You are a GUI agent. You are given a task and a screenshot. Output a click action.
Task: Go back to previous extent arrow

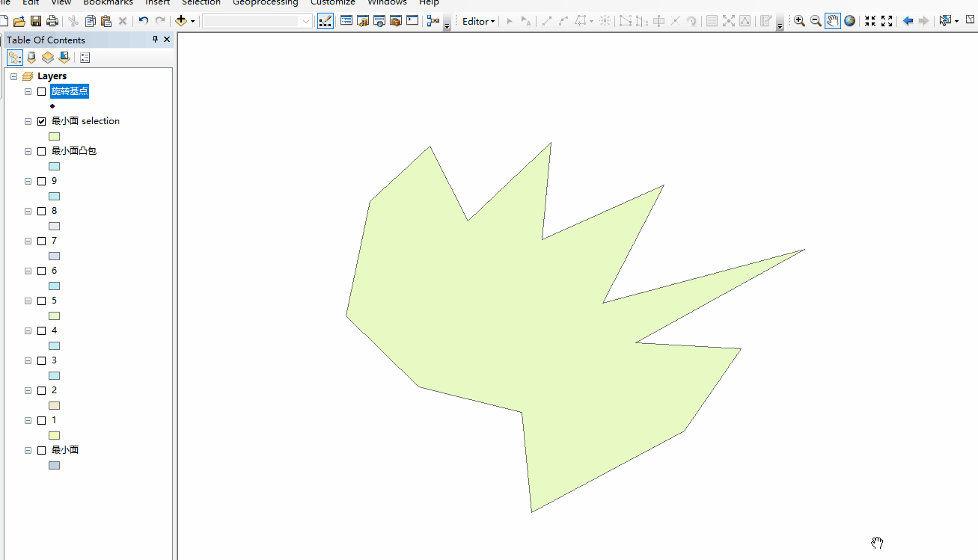coord(908,21)
